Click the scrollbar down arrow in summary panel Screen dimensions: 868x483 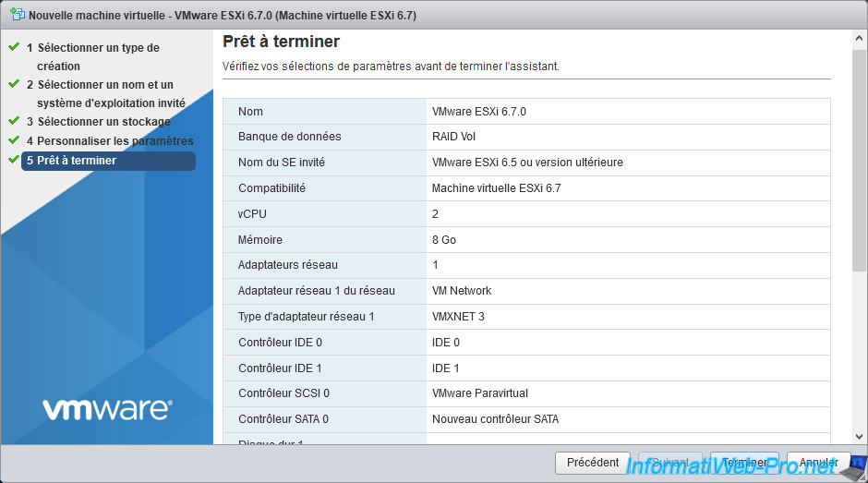(x=860, y=436)
